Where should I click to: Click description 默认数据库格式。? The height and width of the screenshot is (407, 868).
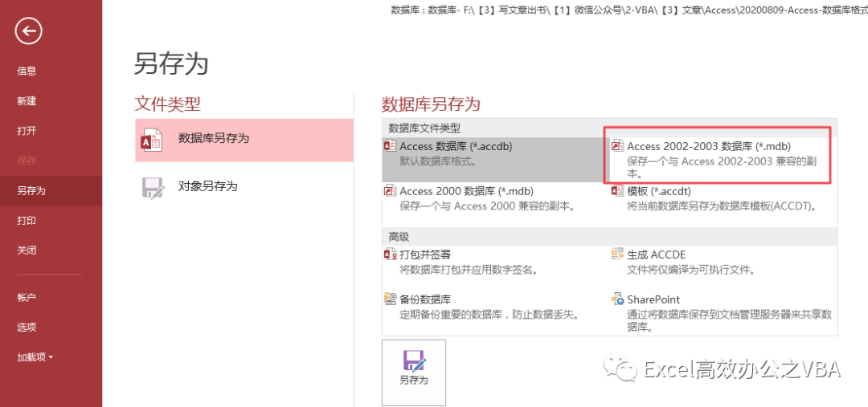(438, 162)
